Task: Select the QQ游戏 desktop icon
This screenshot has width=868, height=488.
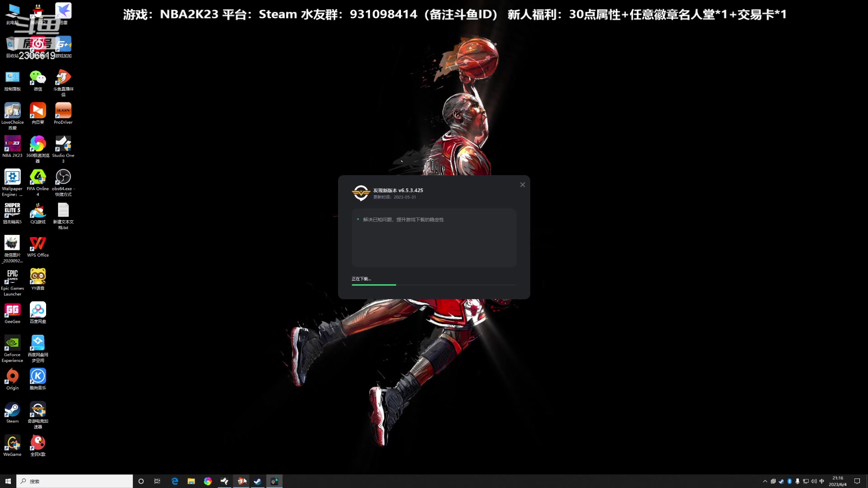Action: [x=38, y=213]
